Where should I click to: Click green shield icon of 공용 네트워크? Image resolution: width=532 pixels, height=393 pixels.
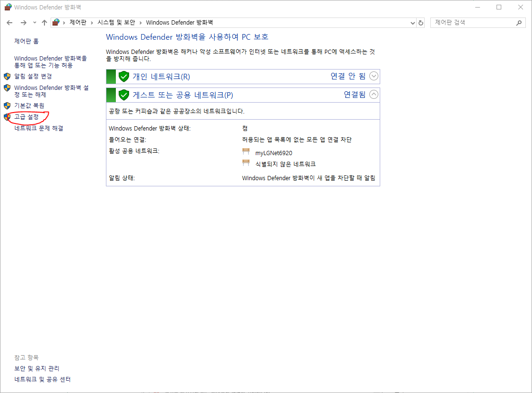coord(124,95)
